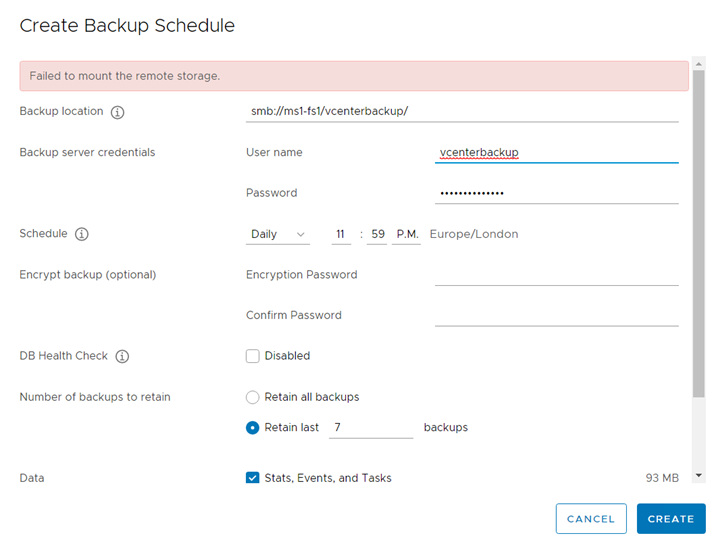The image size is (716, 544).
Task: Click the Create Backup Schedule title
Action: (x=127, y=26)
